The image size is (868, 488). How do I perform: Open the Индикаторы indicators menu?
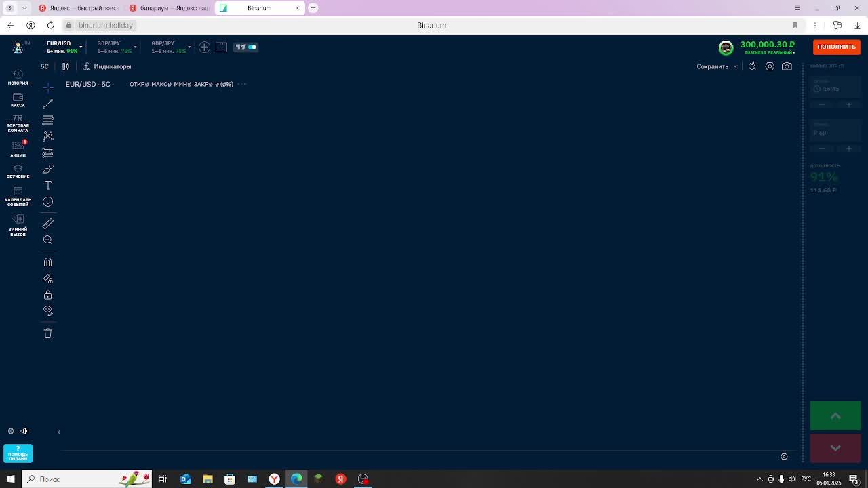pyautogui.click(x=107, y=66)
